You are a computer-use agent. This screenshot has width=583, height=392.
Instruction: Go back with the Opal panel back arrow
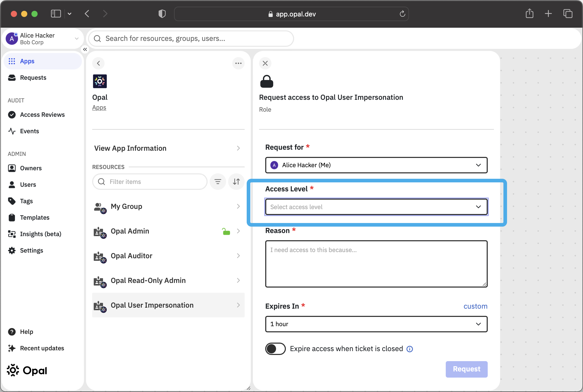[98, 63]
